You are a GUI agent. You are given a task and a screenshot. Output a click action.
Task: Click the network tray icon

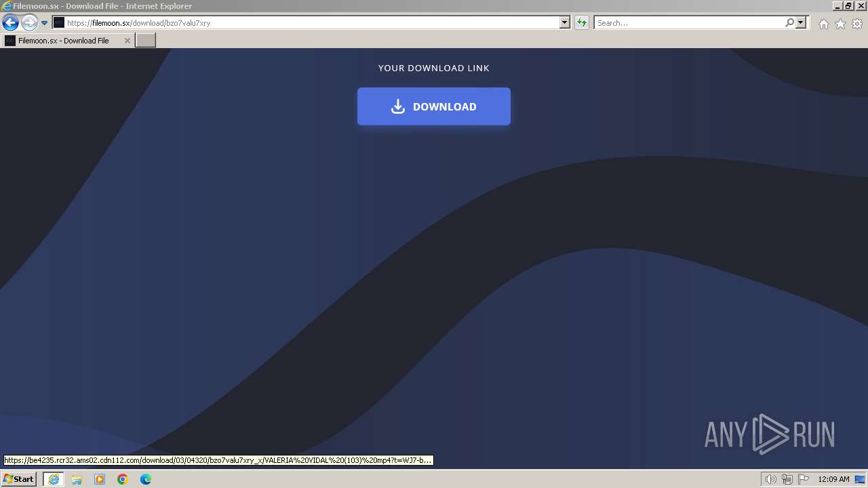[787, 479]
